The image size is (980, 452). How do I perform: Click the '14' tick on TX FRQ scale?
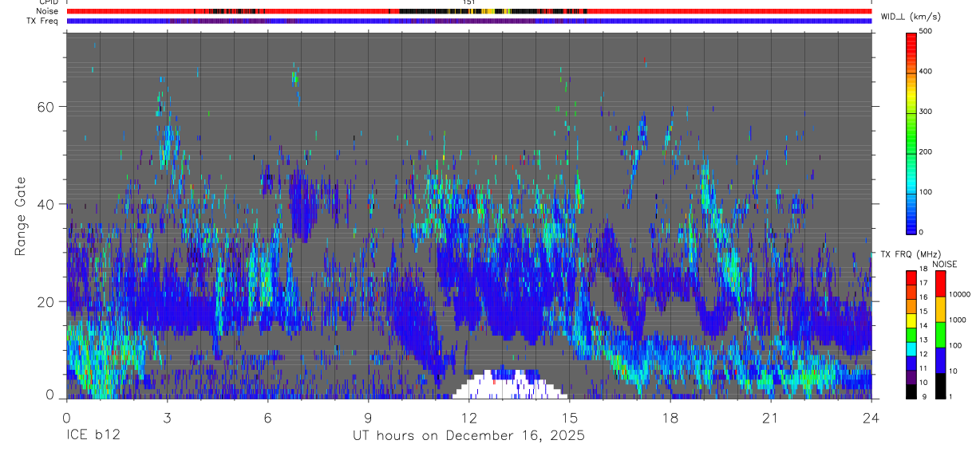tap(923, 327)
